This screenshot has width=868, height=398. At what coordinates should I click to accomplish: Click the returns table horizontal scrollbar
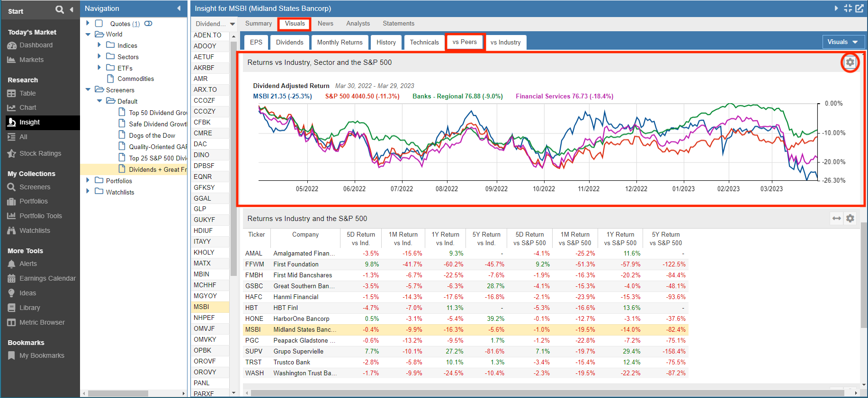pyautogui.click(x=547, y=393)
